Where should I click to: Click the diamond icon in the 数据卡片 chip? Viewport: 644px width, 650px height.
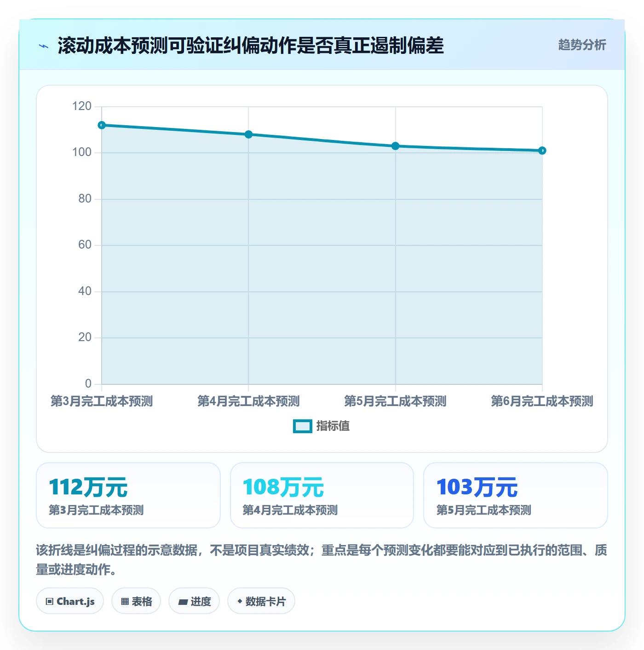(x=240, y=601)
